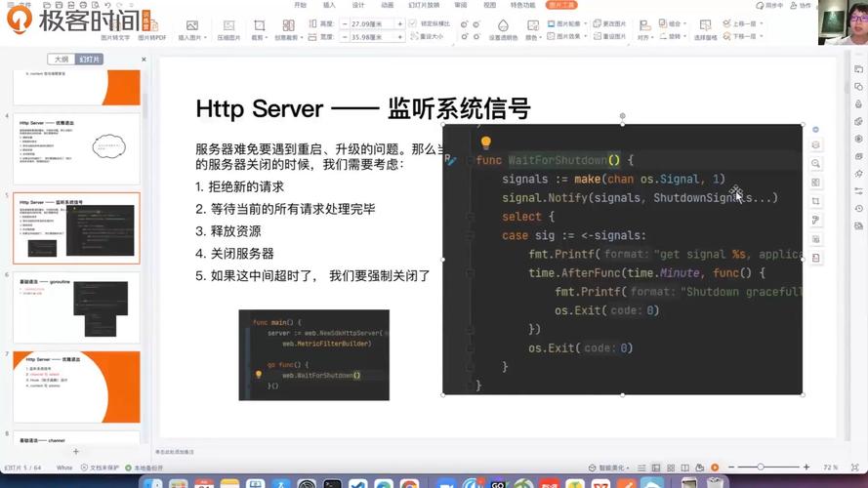This screenshot has height=488, width=868.
Task: Toggle the Lock Aspect Ratio (锁定纵横比) checkbox
Action: pyautogui.click(x=412, y=23)
